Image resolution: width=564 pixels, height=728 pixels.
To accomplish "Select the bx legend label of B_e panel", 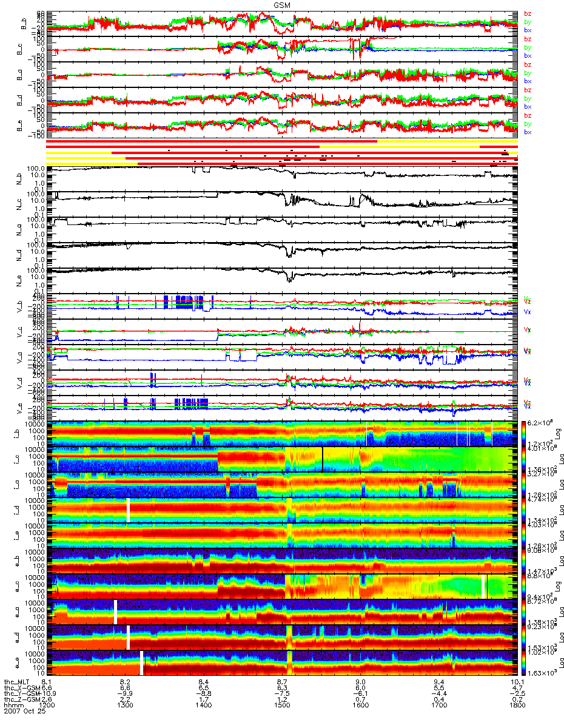I will coord(528,132).
